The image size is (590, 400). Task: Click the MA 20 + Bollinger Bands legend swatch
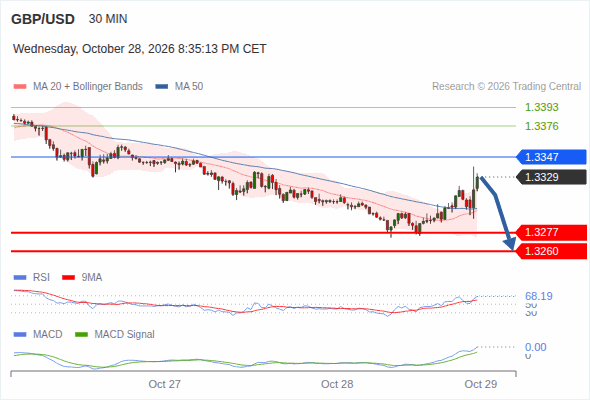(x=20, y=87)
